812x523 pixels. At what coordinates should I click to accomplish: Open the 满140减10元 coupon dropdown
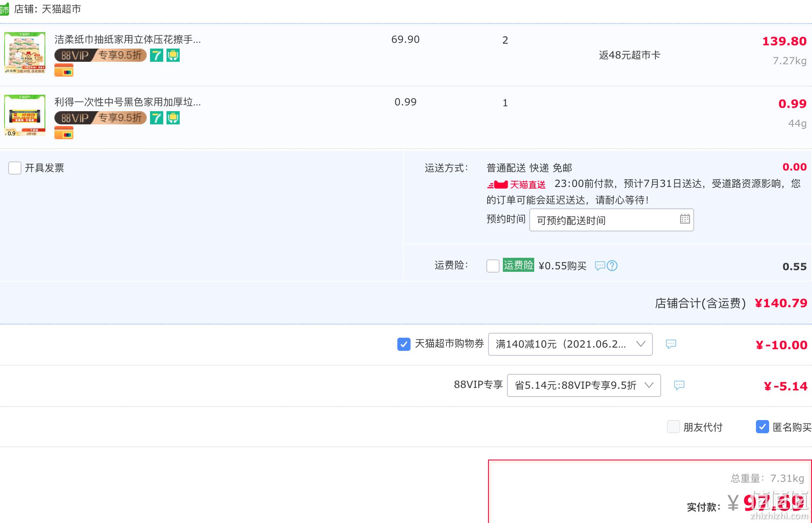pyautogui.click(x=570, y=344)
